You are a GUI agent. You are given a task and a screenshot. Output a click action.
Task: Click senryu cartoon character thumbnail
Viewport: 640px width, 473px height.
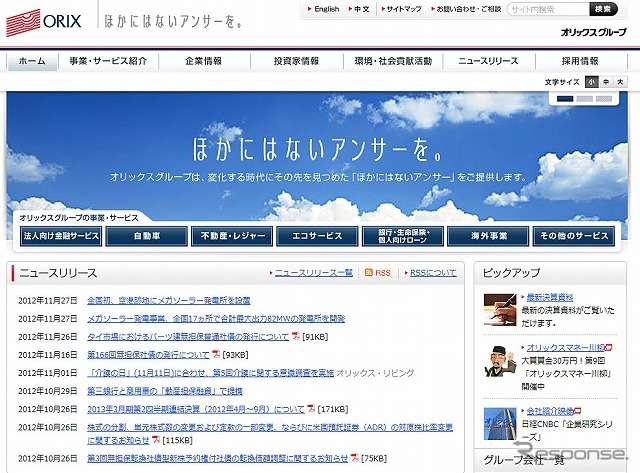pyautogui.click(x=500, y=362)
